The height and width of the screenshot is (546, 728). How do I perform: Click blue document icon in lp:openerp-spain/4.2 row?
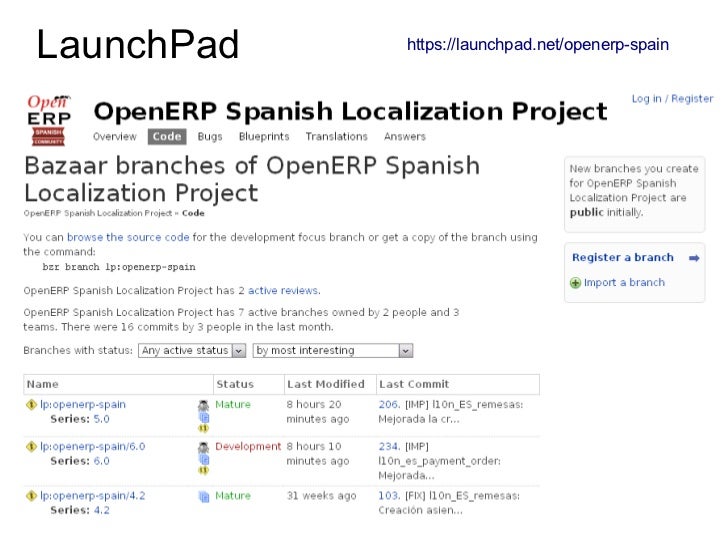click(x=204, y=496)
